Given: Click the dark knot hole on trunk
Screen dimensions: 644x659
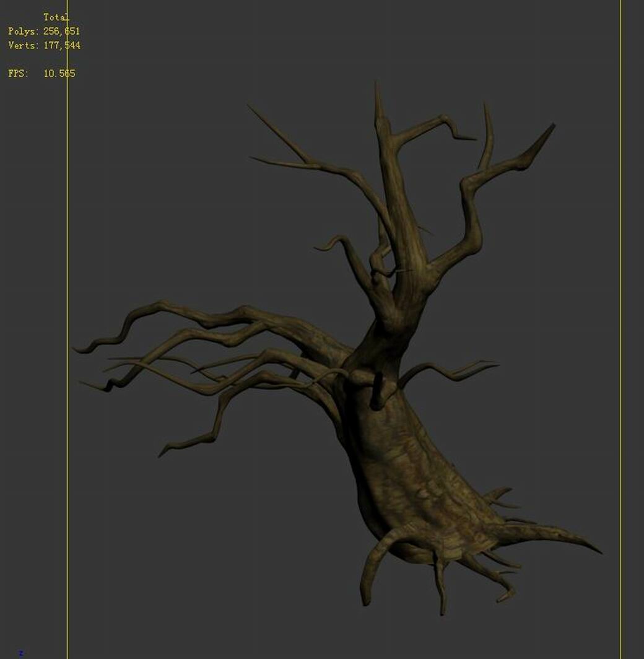Looking at the screenshot, I should [x=378, y=390].
